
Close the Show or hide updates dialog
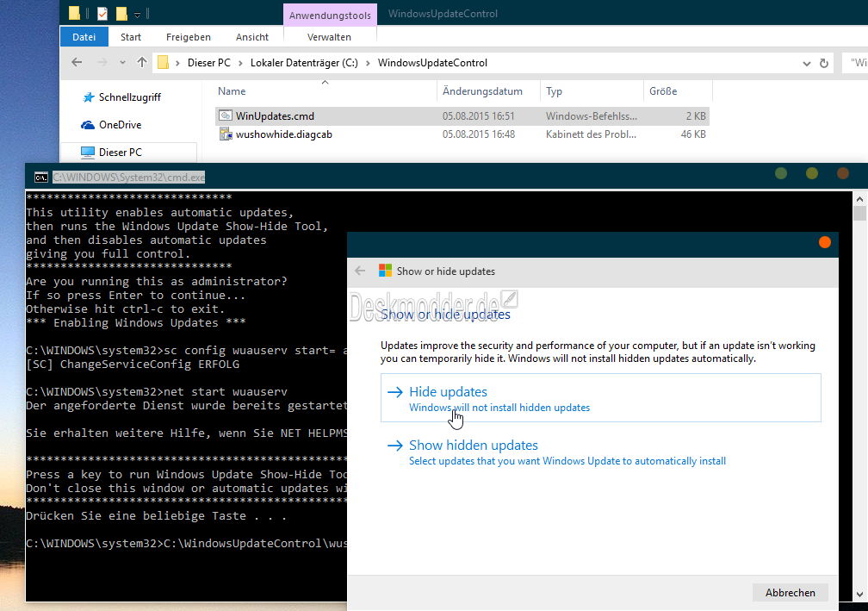(824, 243)
